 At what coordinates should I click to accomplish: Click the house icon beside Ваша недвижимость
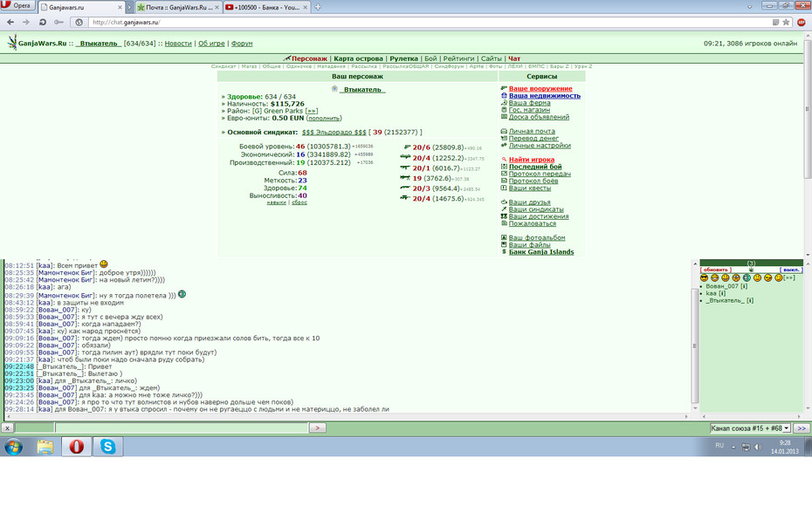point(504,96)
